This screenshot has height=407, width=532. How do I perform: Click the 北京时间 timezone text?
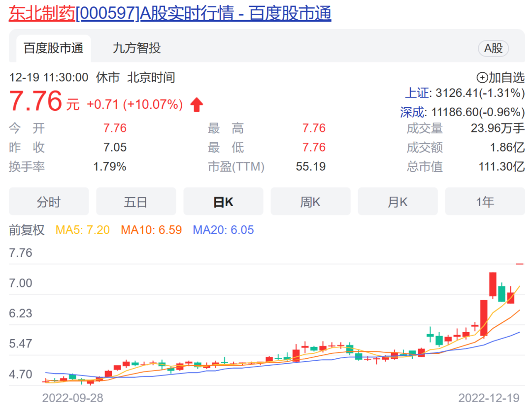point(151,78)
